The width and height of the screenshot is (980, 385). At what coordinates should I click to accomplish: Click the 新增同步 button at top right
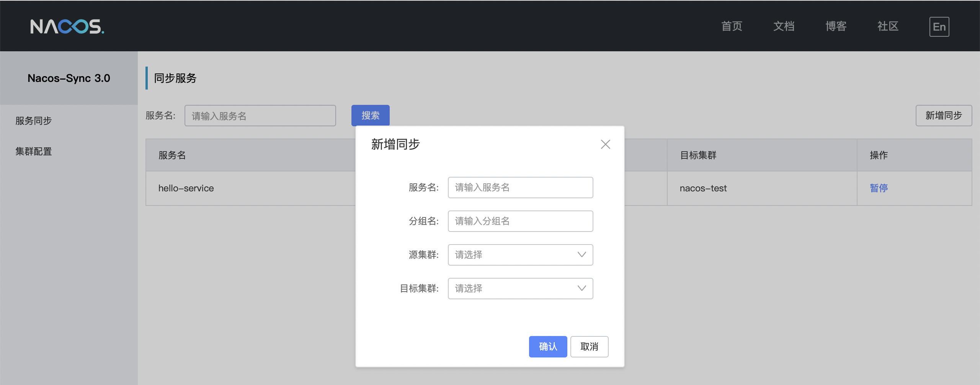(x=944, y=116)
